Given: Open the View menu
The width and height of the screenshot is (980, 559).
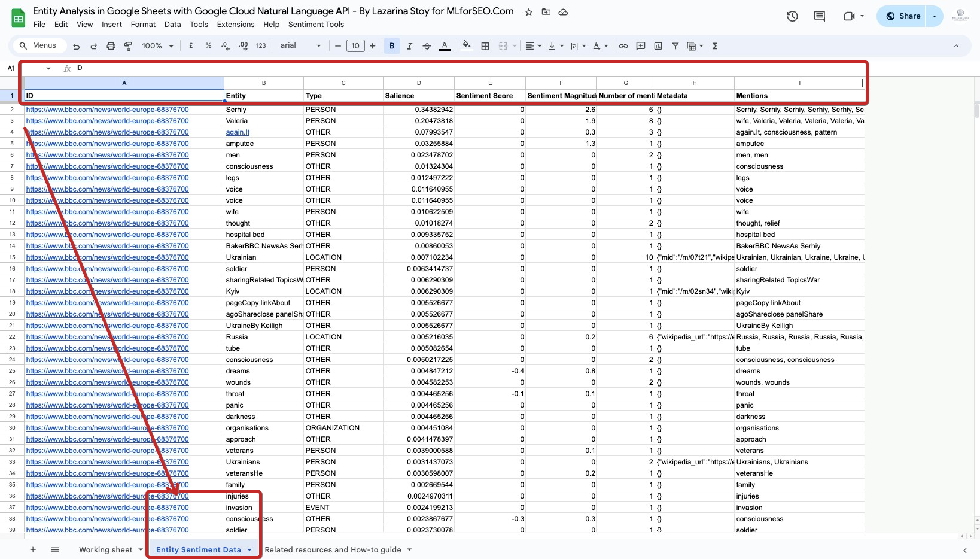Looking at the screenshot, I should coord(84,25).
